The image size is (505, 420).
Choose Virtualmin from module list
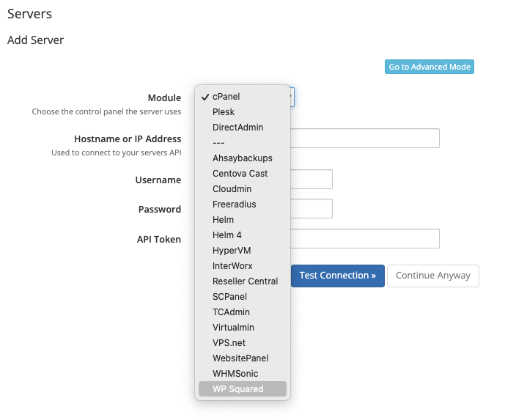point(242,327)
